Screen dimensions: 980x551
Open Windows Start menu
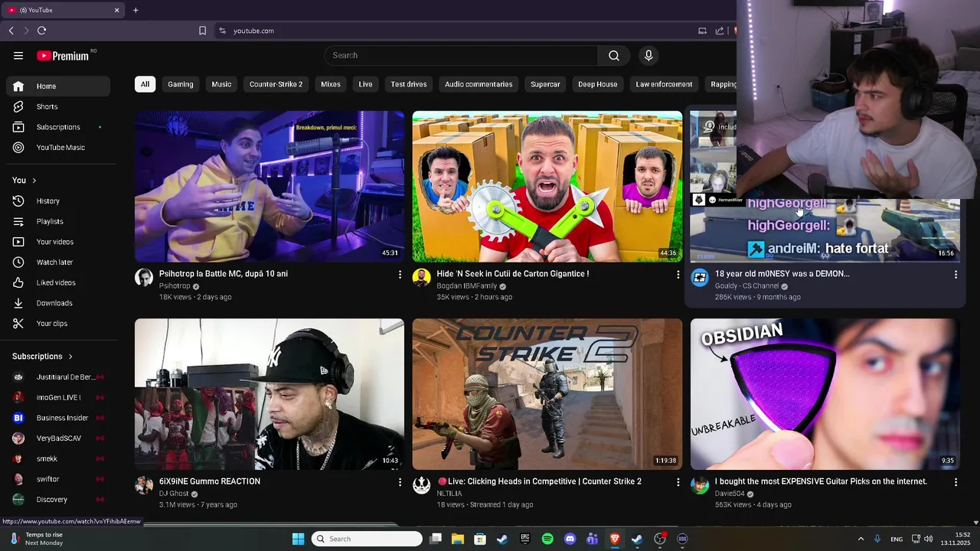pos(298,539)
